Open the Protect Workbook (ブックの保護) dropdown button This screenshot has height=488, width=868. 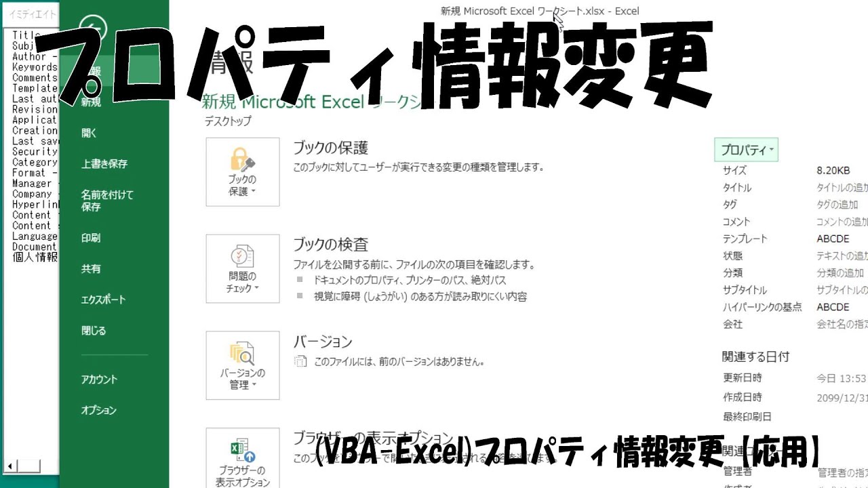pos(243,172)
